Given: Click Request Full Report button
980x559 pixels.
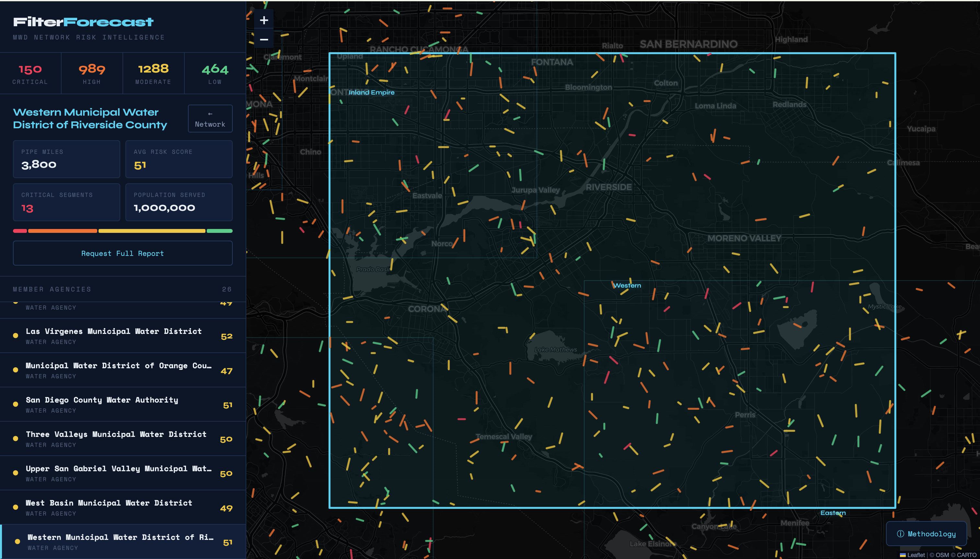Looking at the screenshot, I should (x=122, y=253).
